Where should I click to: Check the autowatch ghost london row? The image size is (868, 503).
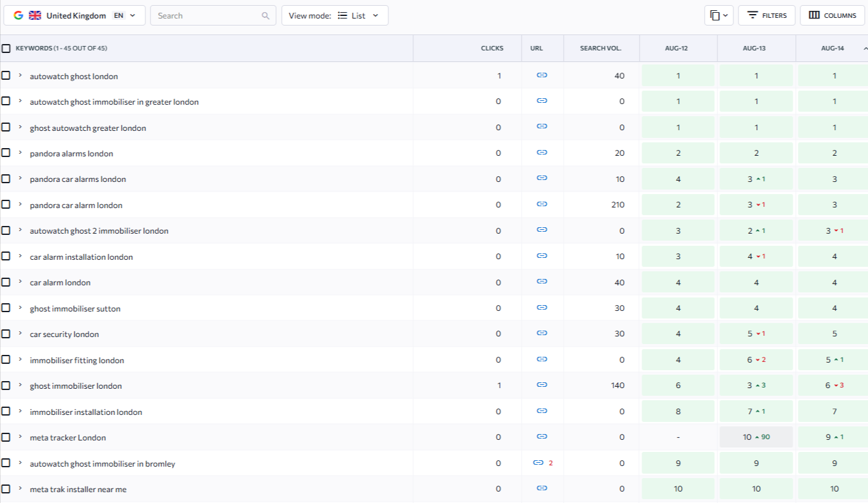pos(6,75)
